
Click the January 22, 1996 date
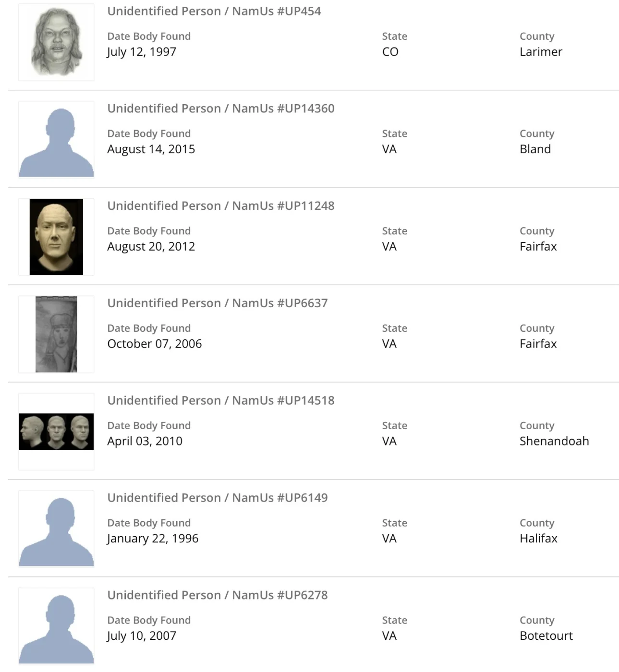point(153,539)
